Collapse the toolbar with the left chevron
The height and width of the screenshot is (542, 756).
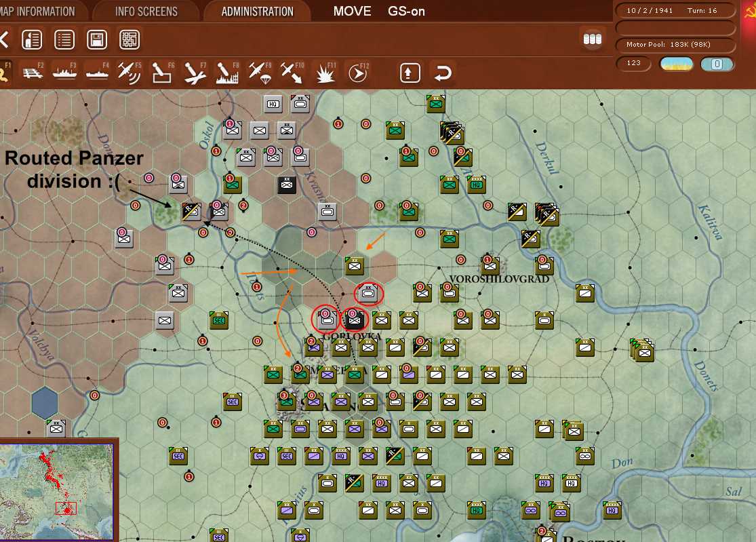pos(4,39)
